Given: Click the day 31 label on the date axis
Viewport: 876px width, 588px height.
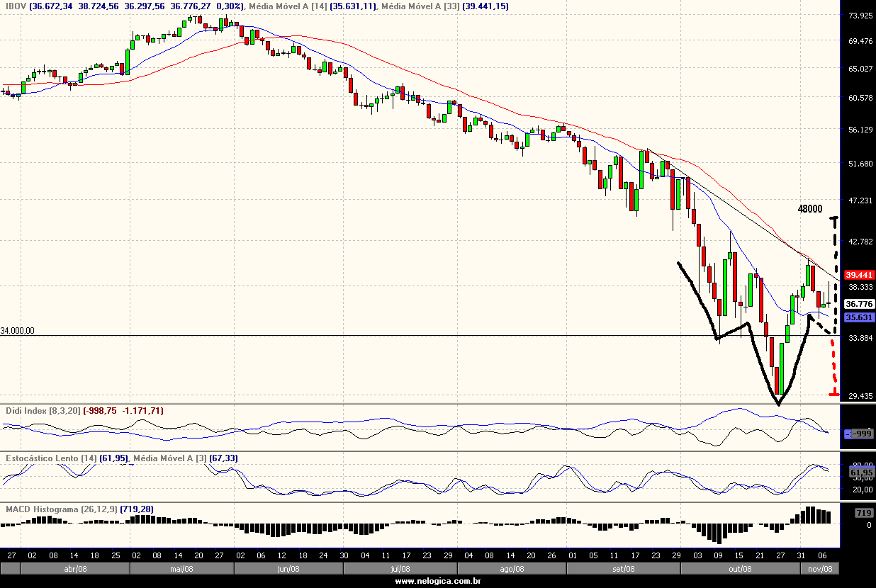Looking at the screenshot, I should 802,556.
